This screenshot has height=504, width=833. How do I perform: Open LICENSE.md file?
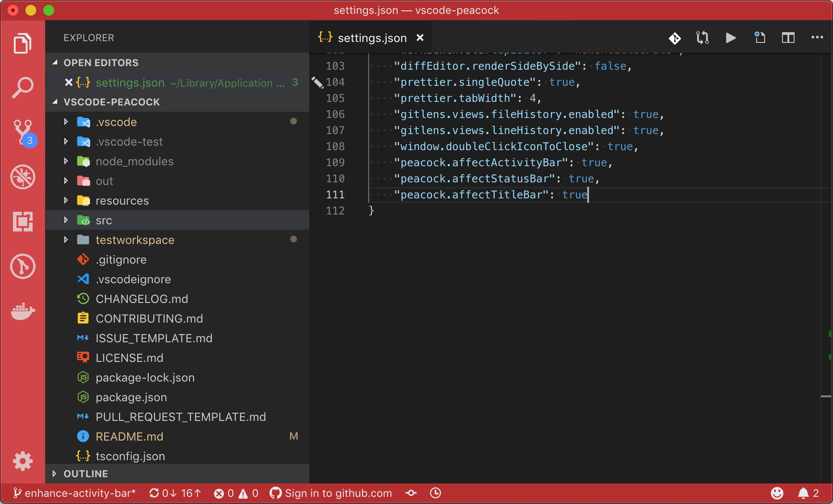177,357
